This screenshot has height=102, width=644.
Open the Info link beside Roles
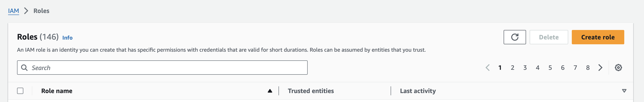(x=67, y=38)
